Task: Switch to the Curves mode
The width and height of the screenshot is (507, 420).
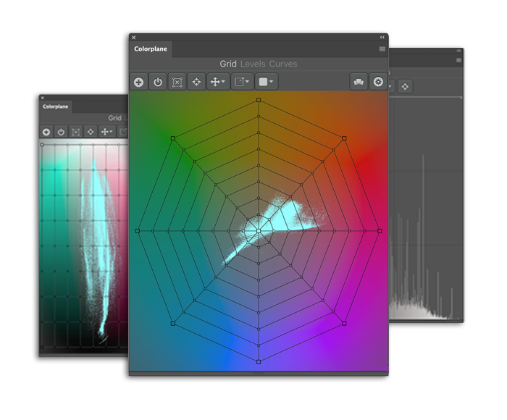Action: (x=283, y=64)
